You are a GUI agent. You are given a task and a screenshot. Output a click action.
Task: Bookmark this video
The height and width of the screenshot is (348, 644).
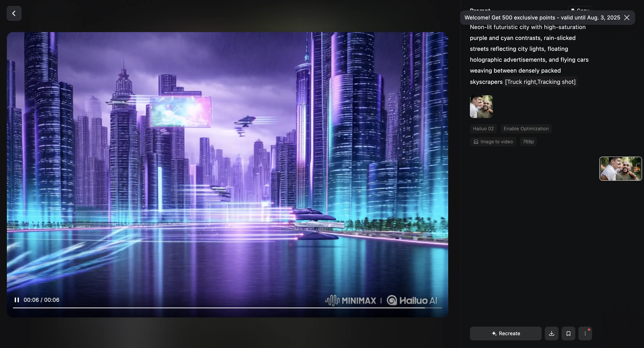pos(568,333)
